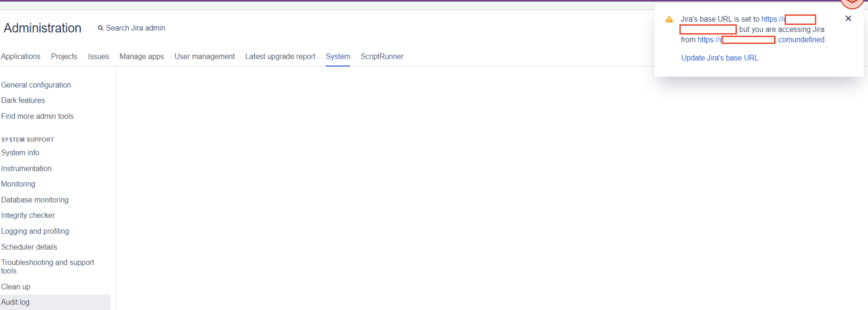The height and width of the screenshot is (310, 868).
Task: Open the Applications tab
Action: click(21, 56)
